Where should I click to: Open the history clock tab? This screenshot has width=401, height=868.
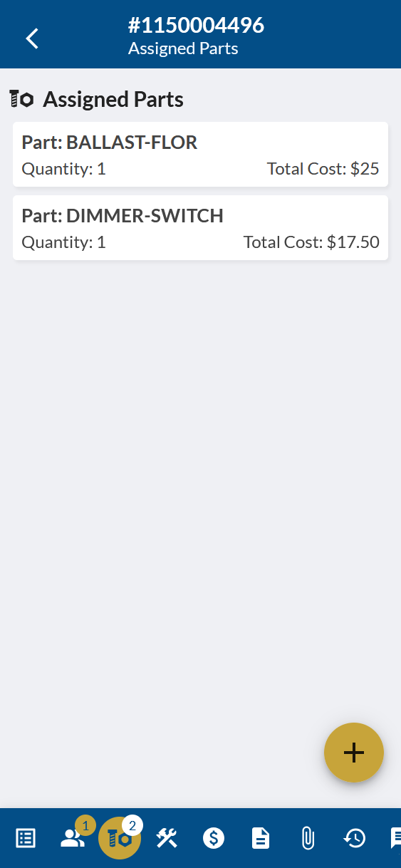(355, 838)
